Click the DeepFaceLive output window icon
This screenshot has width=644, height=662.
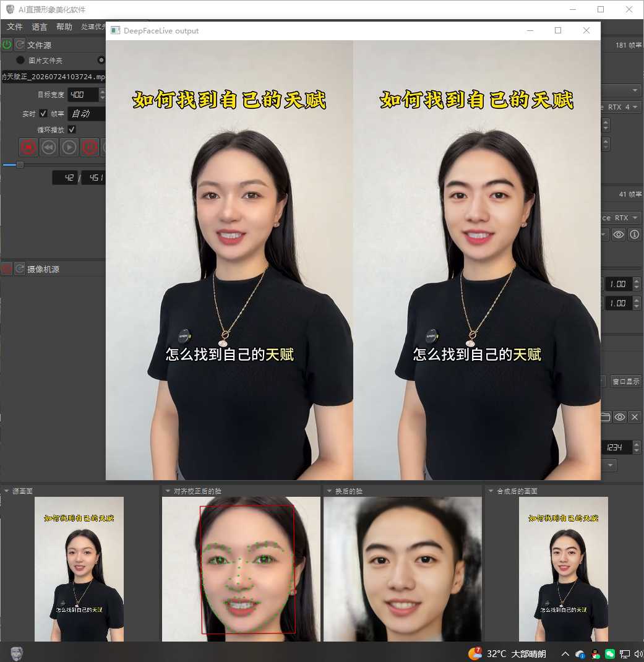pos(115,30)
